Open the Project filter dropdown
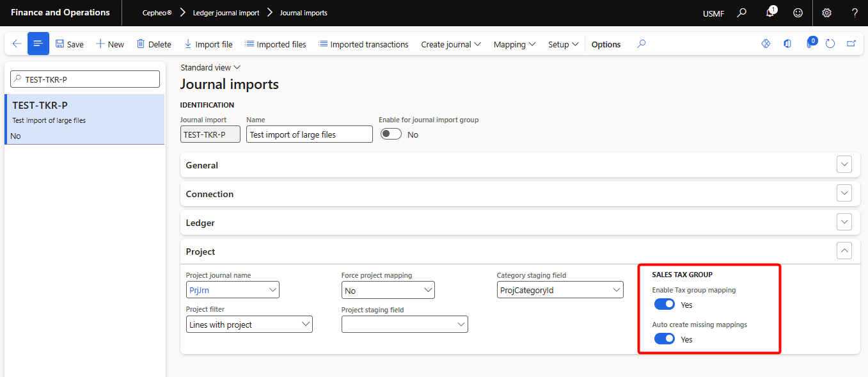The height and width of the screenshot is (377, 868). 249,325
